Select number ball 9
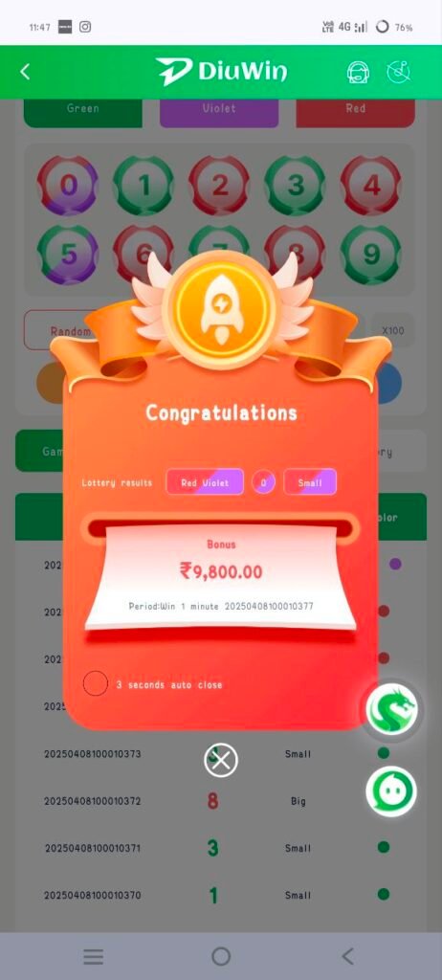Image resolution: width=442 pixels, height=980 pixels. (371, 255)
